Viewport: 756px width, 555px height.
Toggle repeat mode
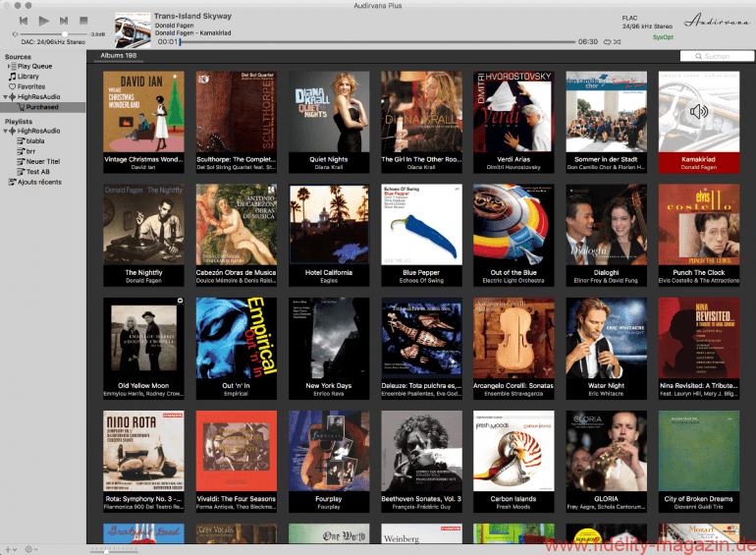607,42
